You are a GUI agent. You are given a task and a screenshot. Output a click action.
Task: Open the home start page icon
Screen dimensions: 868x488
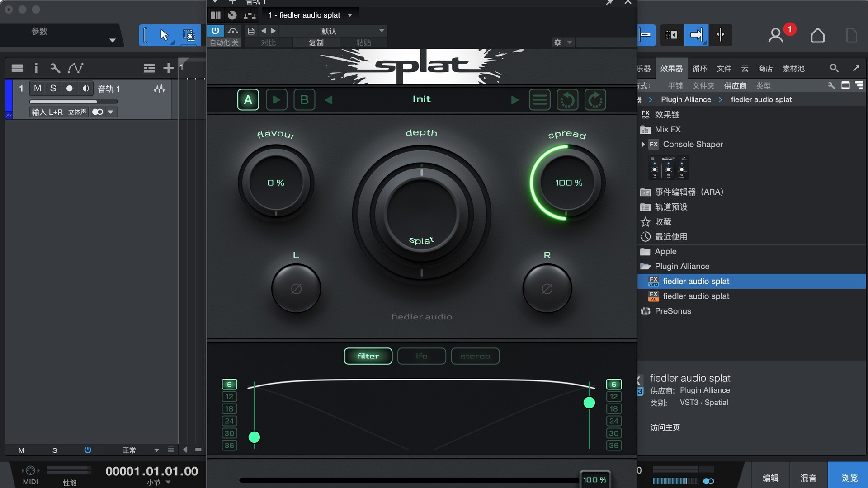(817, 35)
